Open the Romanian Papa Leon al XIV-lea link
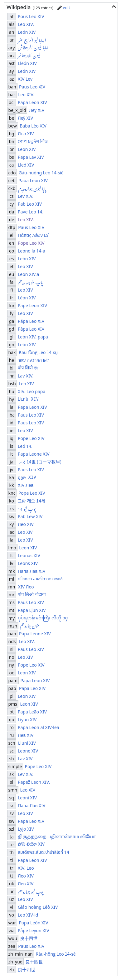The image size is (121, 980). pyautogui.click(x=38, y=727)
